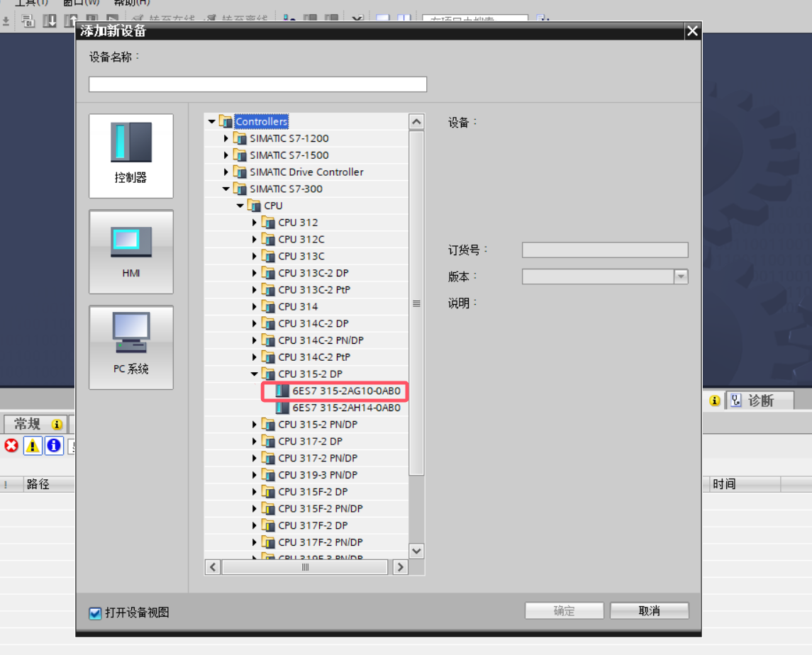The image size is (812, 655).
Task: Switch to the 诊断 tab
Action: pyautogui.click(x=760, y=401)
